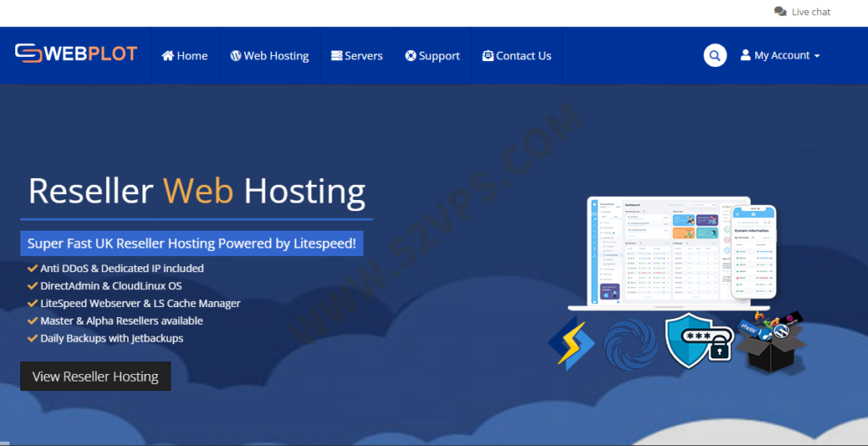This screenshot has height=446, width=868.
Task: Click the lifebuoy icon beside Support
Action: (411, 55)
